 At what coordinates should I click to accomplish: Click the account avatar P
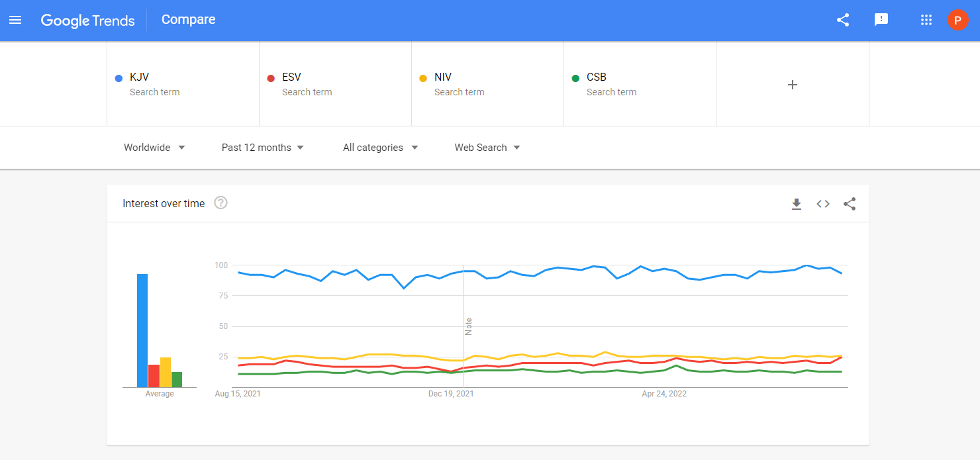coord(957,20)
